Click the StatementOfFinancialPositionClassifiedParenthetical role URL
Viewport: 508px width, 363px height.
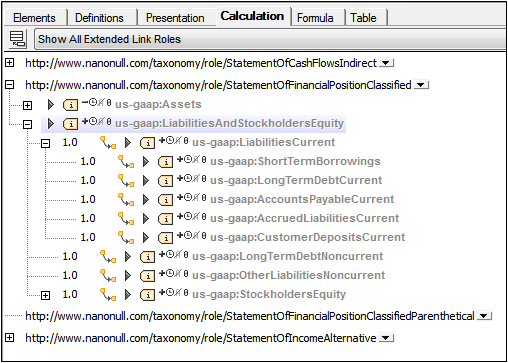click(x=250, y=316)
